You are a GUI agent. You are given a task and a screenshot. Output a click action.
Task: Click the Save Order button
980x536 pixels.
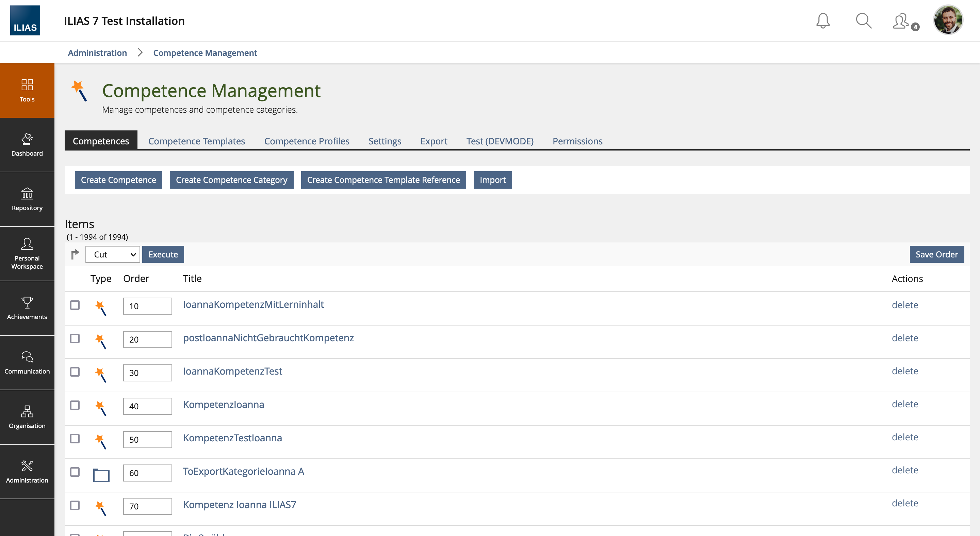936,254
